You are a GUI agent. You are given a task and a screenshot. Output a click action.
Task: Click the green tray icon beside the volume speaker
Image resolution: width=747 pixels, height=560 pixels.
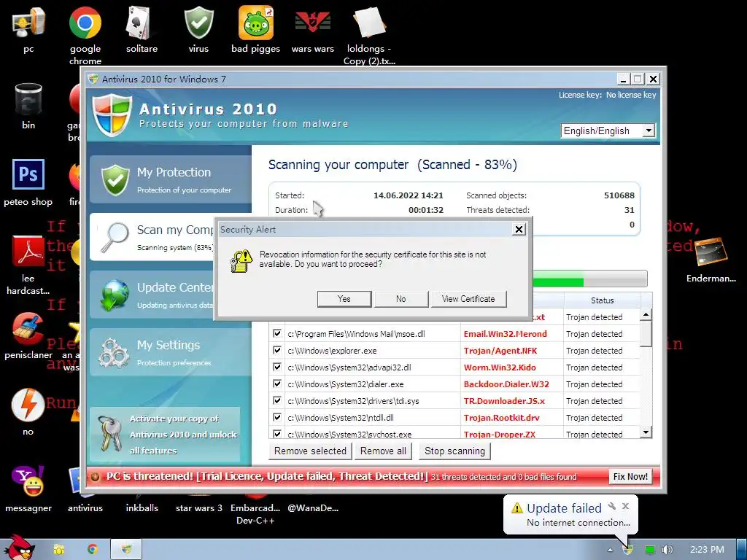pyautogui.click(x=650, y=550)
